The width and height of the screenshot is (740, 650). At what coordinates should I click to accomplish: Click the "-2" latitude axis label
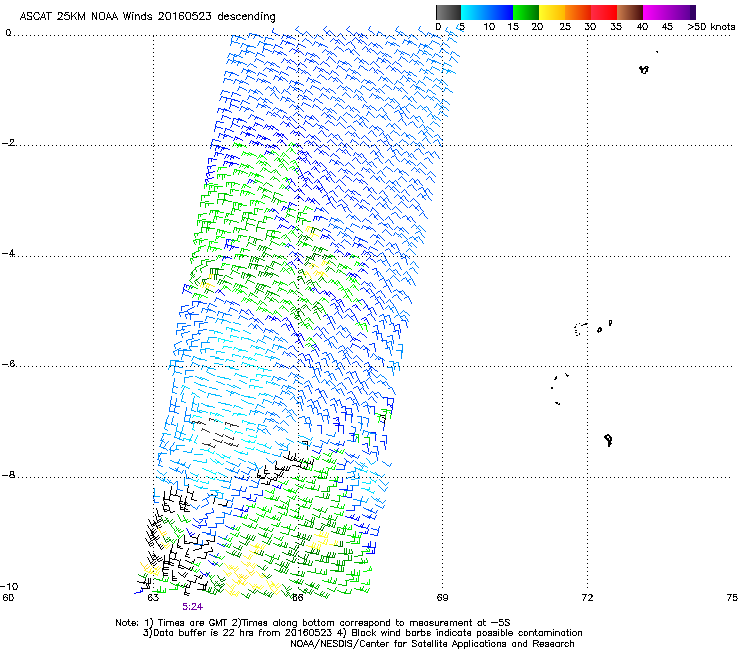coord(8,143)
